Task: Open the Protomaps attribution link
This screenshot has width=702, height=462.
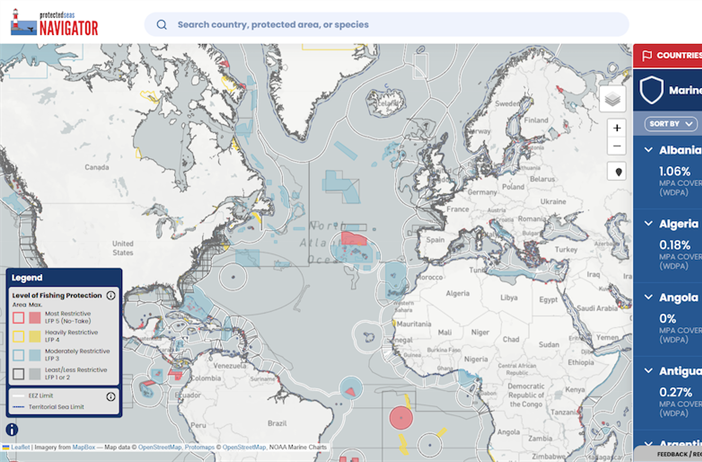Action: pyautogui.click(x=200, y=447)
